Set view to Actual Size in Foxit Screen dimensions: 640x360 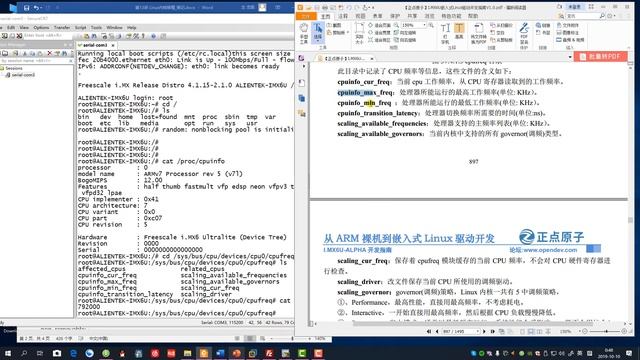coord(359,33)
